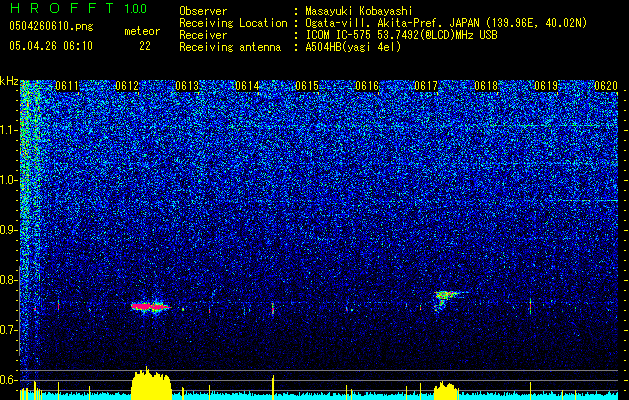
Task: Click the 0619 time marker
Action: (x=546, y=86)
